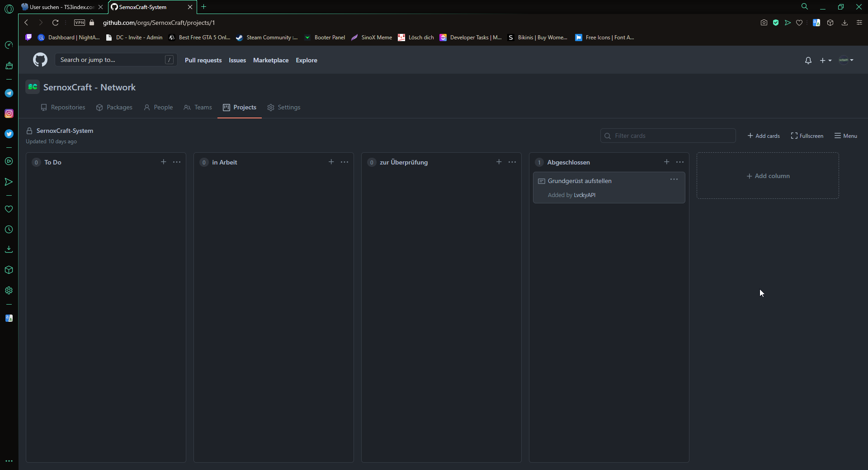Screen dimensions: 868x470
Task: Toggle Fullscreen mode for the project board
Action: [x=807, y=136]
